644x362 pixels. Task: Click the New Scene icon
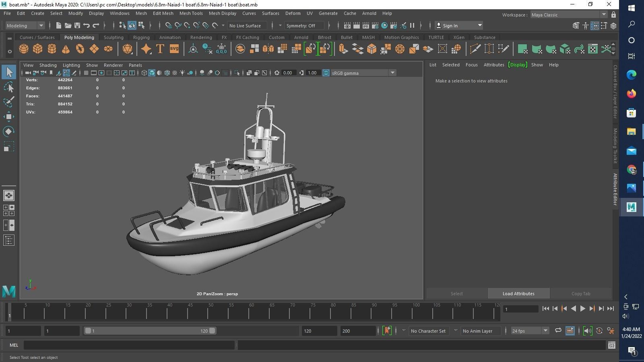click(59, 25)
